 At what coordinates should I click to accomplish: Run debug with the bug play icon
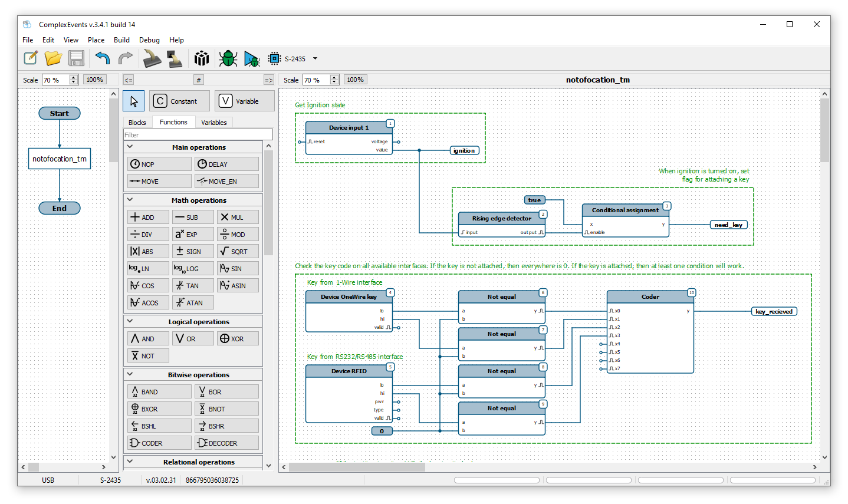point(252,58)
